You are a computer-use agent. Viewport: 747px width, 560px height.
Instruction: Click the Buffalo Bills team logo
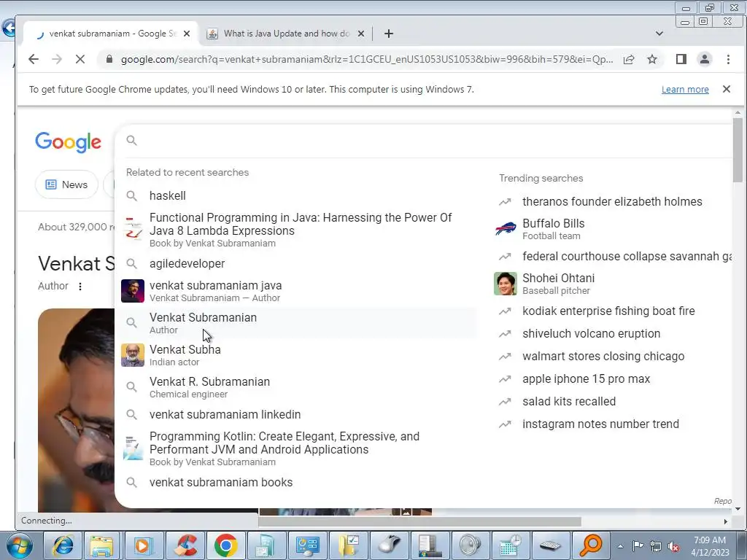[506, 229]
